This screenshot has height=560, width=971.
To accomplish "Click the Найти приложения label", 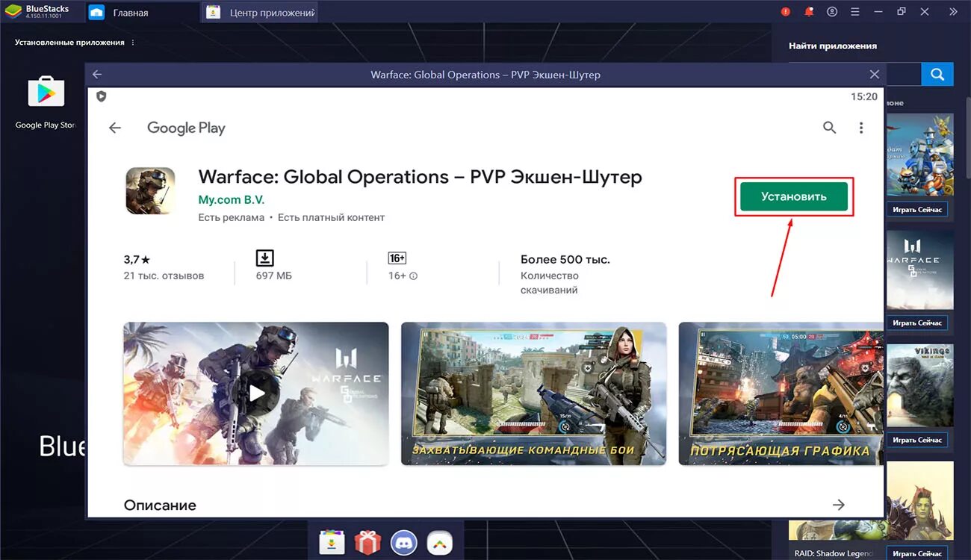I will coord(833,46).
